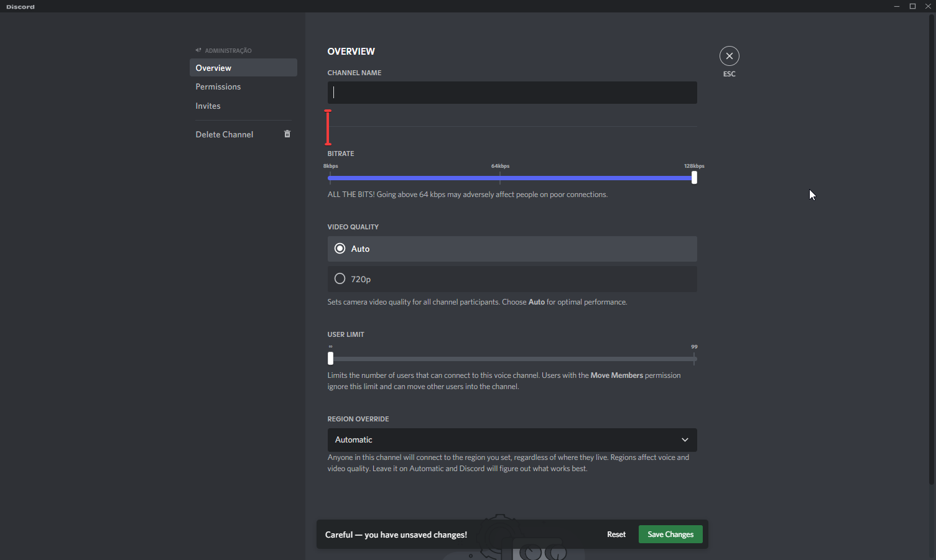
Task: Save Changes with the green button
Action: point(670,534)
